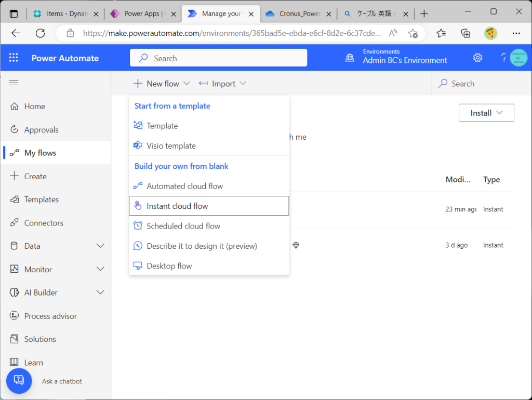The height and width of the screenshot is (400, 532).
Task: Open the Install dropdown button
Action: click(486, 113)
